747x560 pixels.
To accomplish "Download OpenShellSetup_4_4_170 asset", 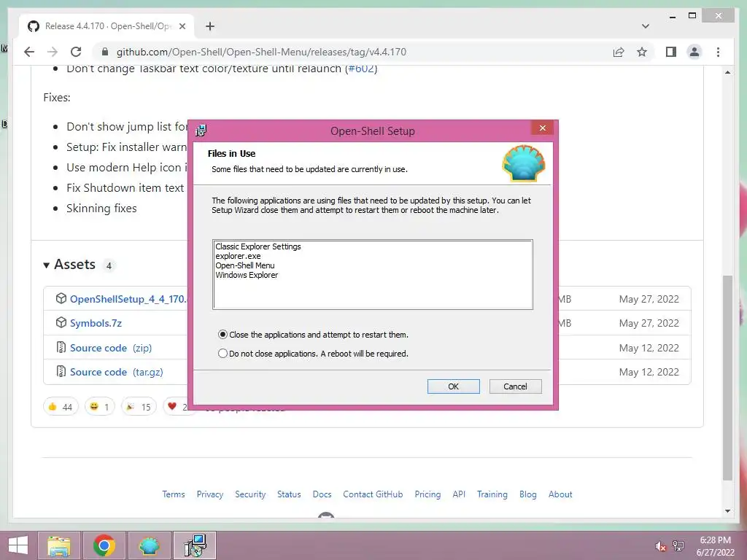I will 128,299.
